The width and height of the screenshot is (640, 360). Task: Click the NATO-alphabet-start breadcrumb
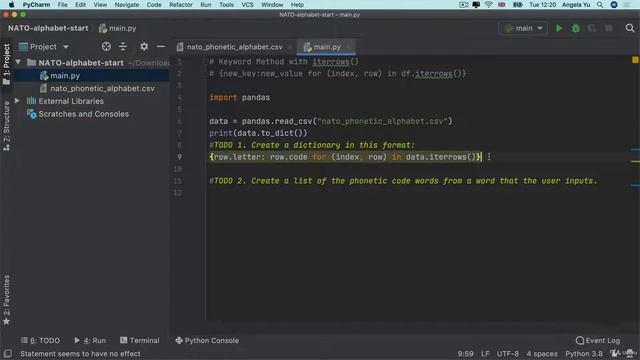48,28
